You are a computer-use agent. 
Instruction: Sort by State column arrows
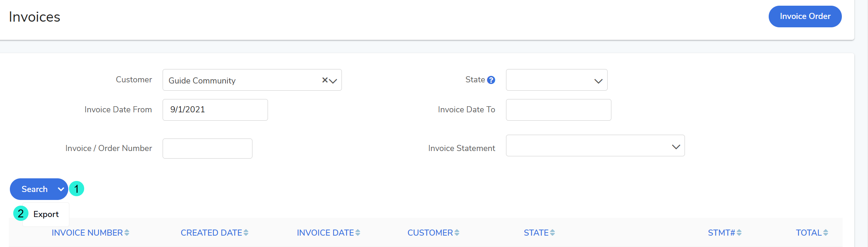click(552, 233)
